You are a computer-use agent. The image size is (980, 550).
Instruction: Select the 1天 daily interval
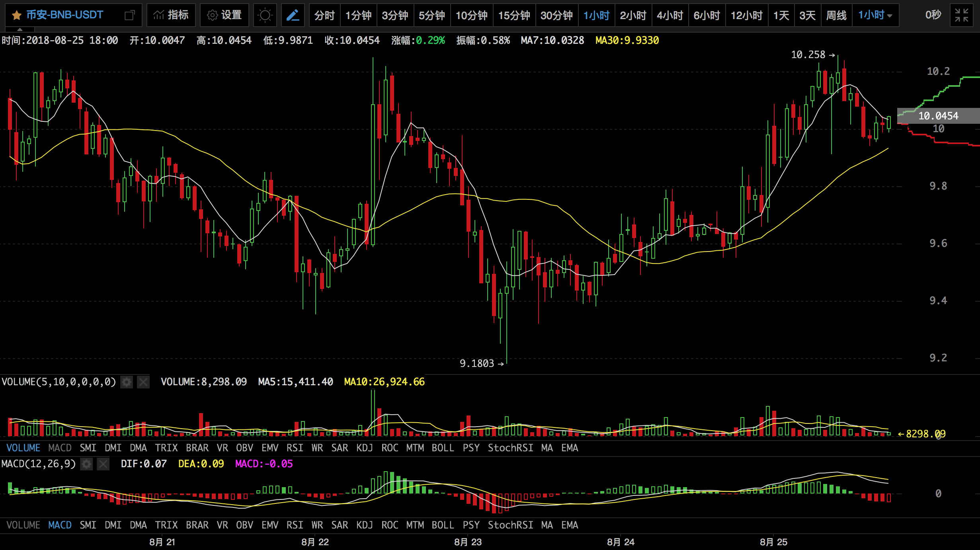(x=781, y=16)
